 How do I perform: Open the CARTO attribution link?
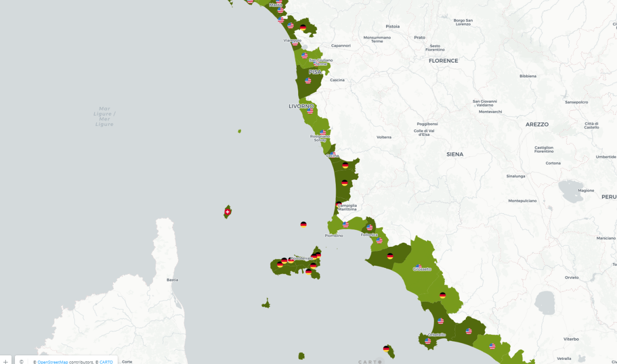pyautogui.click(x=106, y=362)
